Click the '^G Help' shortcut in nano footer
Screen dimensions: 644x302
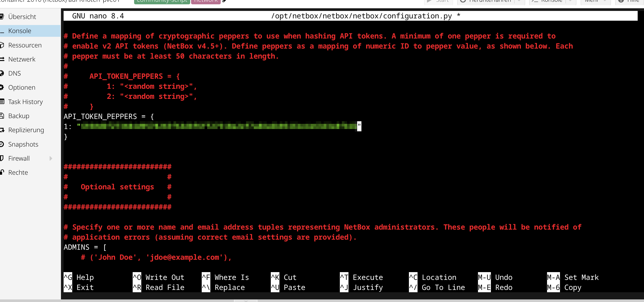79,277
